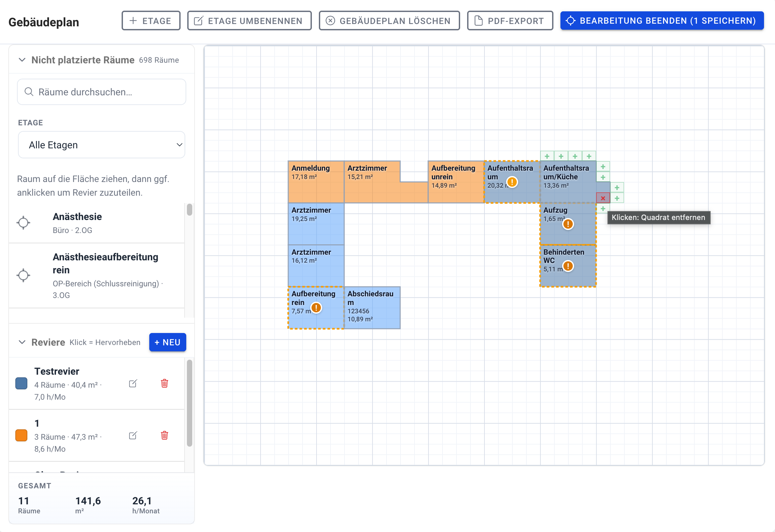Image resolution: width=775 pixels, height=532 pixels.
Task: Click warning icon on Behinderten WC room
Action: [568, 266]
